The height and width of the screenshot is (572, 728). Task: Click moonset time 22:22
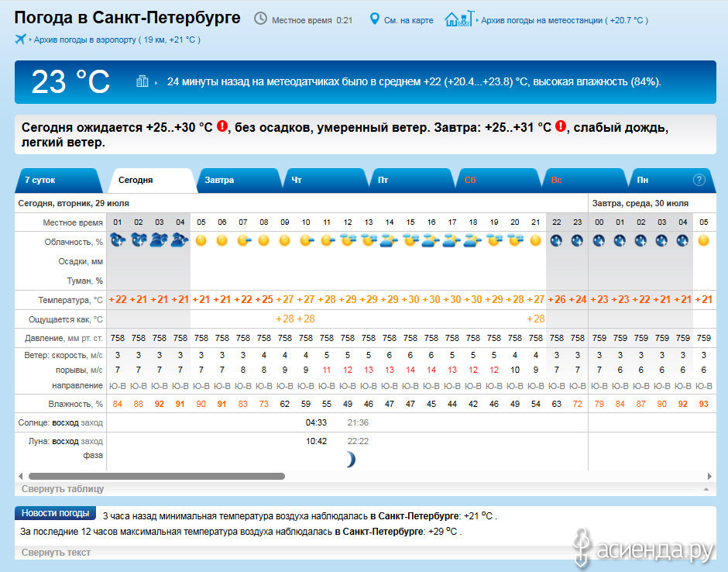tap(358, 442)
